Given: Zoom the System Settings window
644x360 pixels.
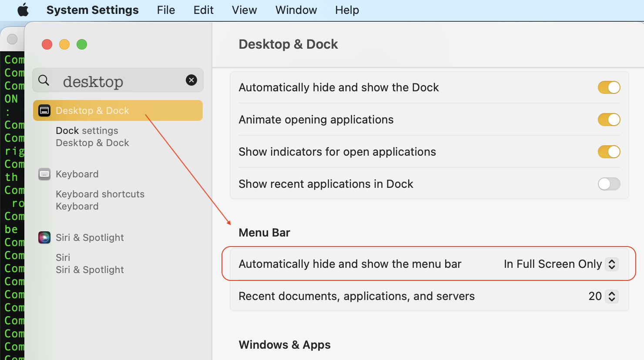Looking at the screenshot, I should click(x=82, y=44).
